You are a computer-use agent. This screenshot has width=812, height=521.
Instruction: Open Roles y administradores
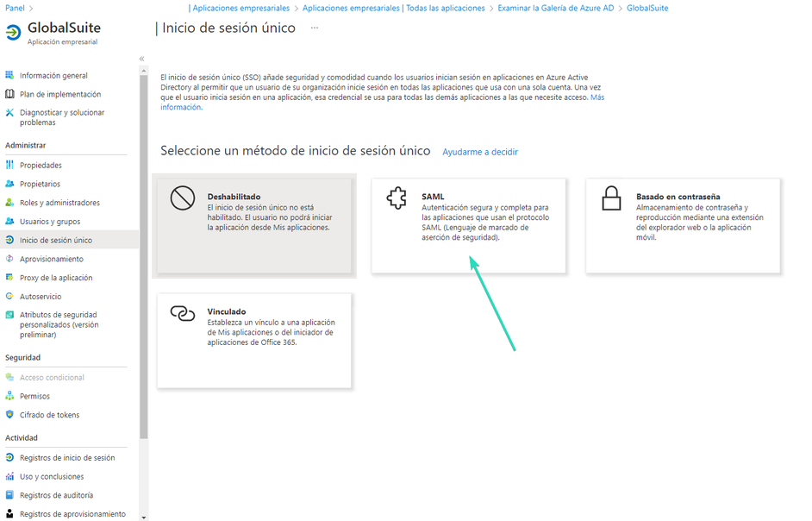click(59, 203)
